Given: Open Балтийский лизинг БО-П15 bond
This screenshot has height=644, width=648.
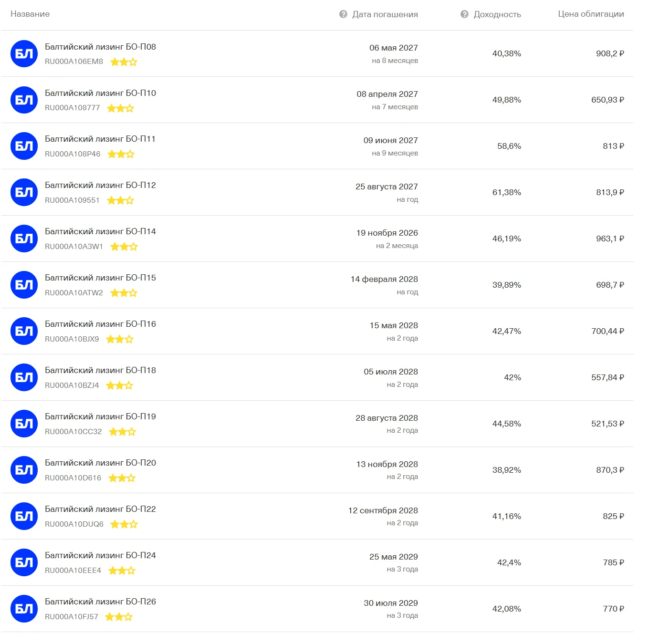Looking at the screenshot, I should point(100,278).
